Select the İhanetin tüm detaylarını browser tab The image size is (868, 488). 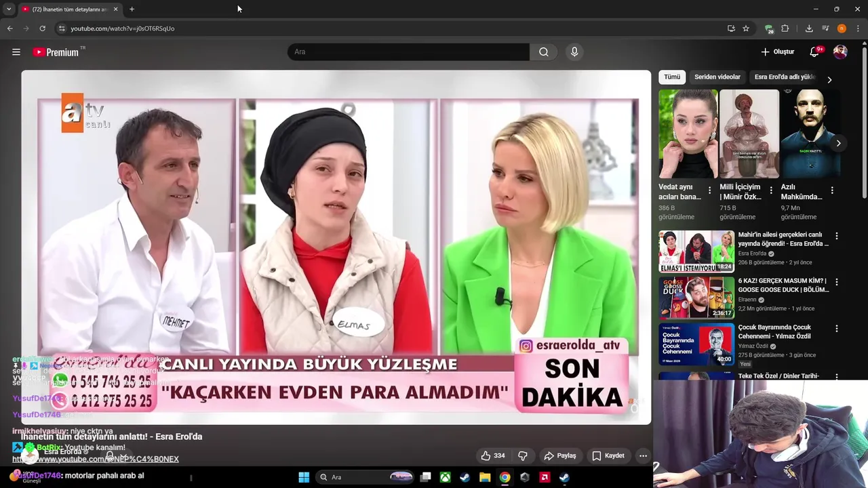click(70, 9)
